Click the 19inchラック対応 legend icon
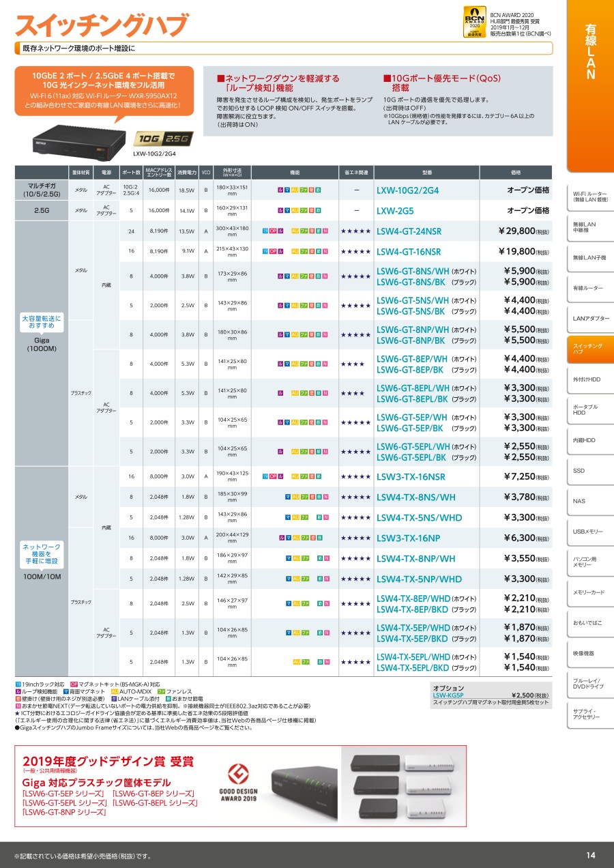 click(18, 684)
